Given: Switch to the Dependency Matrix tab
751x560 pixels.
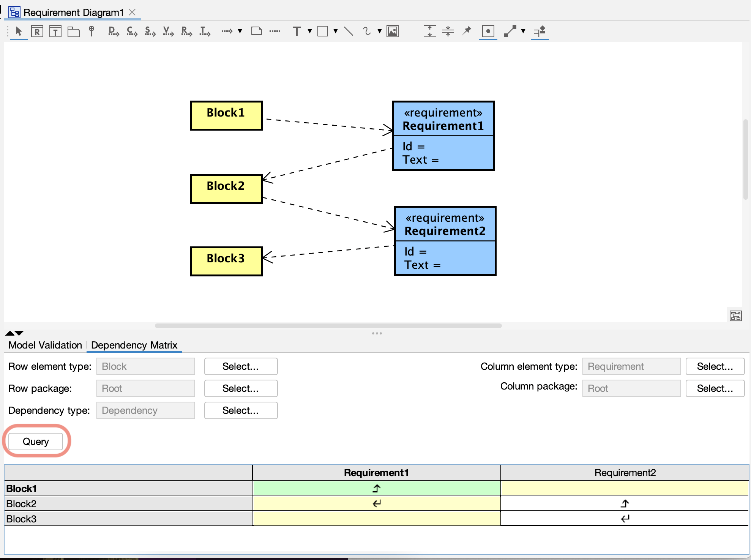Looking at the screenshot, I should [x=134, y=345].
